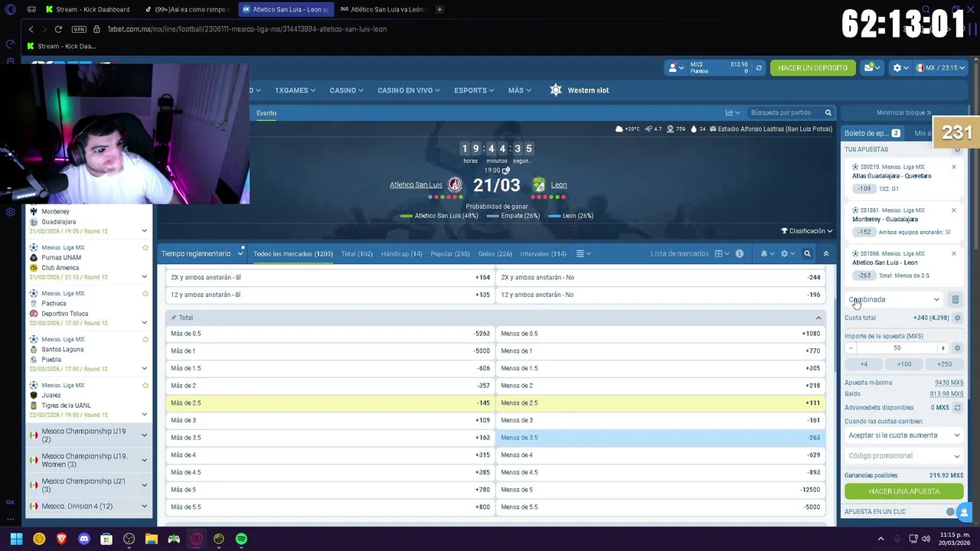
Task: Select Más de 2.5 odds -145
Action: pos(330,403)
